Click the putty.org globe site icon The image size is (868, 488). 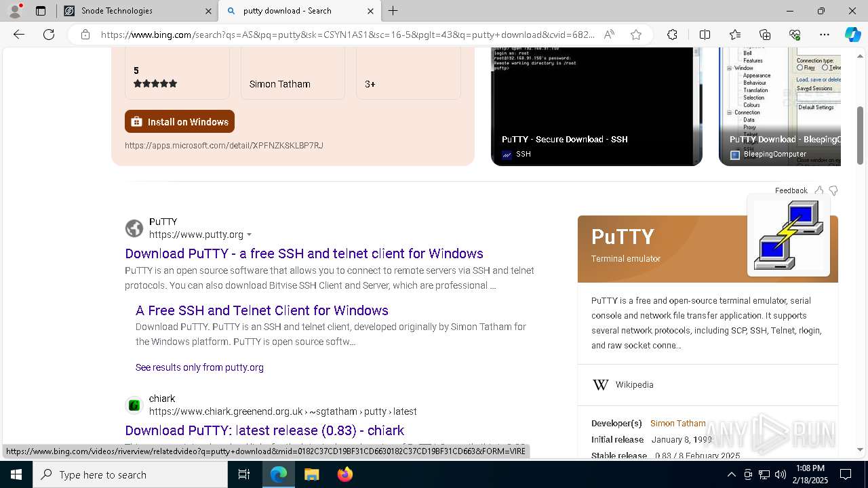[x=134, y=228]
